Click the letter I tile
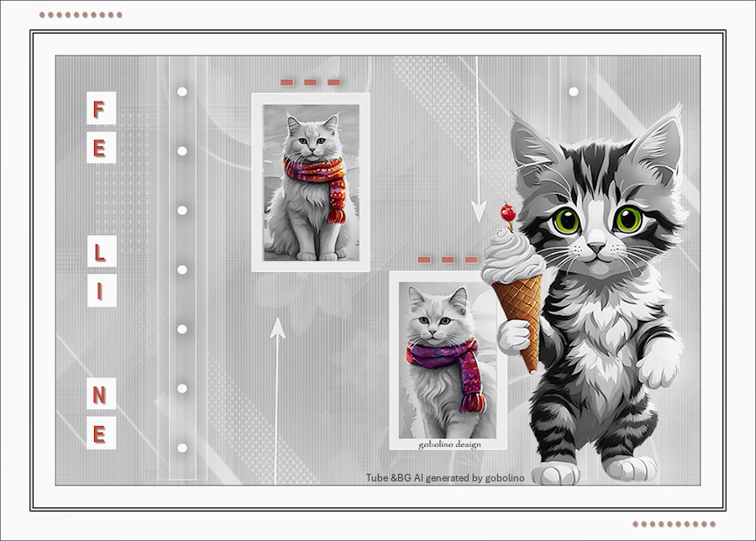This screenshot has height=541, width=756. [102, 291]
